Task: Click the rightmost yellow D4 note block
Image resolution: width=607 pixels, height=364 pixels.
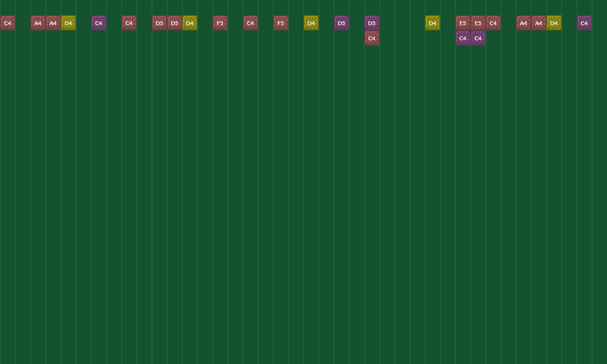Action: 554,23
